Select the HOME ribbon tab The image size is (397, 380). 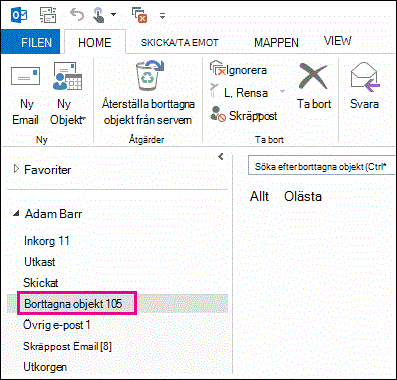tap(95, 42)
